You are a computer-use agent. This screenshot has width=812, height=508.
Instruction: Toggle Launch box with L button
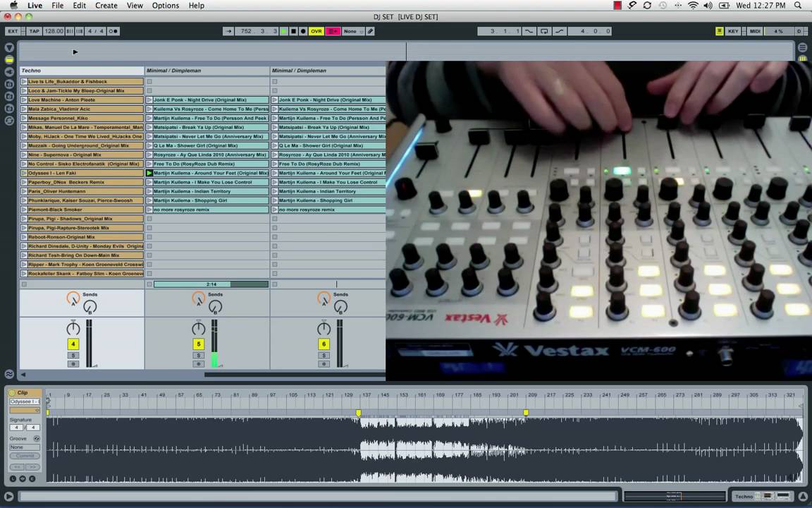pos(13,478)
